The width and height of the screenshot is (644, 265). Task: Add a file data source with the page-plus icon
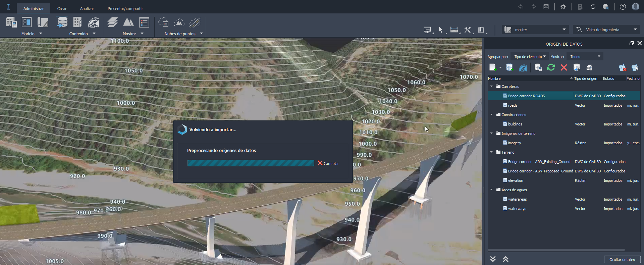(493, 67)
